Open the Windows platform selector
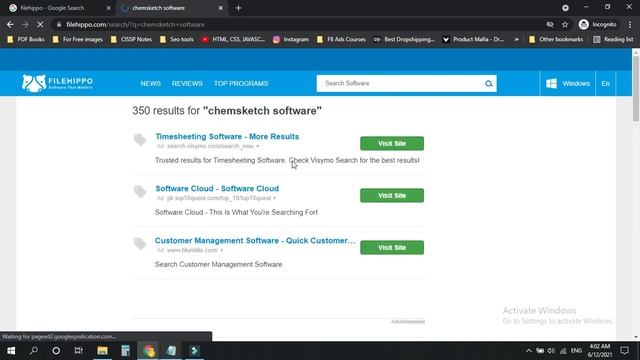The image size is (640, 360). coord(567,83)
